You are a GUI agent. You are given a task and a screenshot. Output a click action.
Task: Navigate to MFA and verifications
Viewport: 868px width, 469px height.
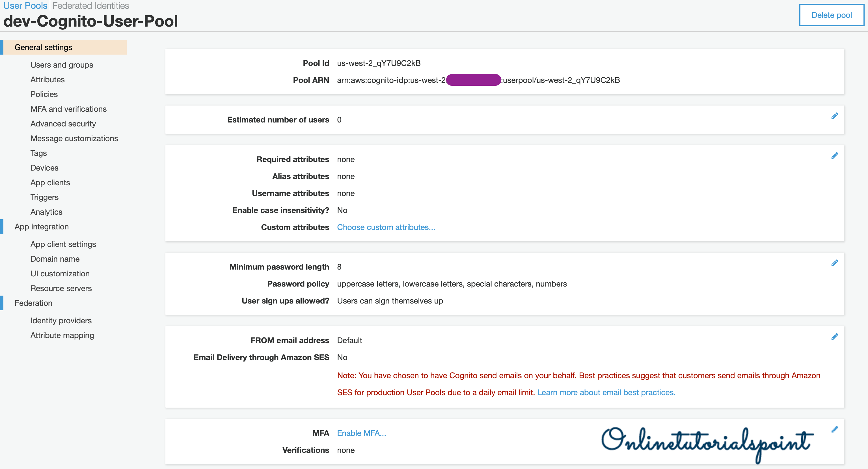tap(68, 109)
